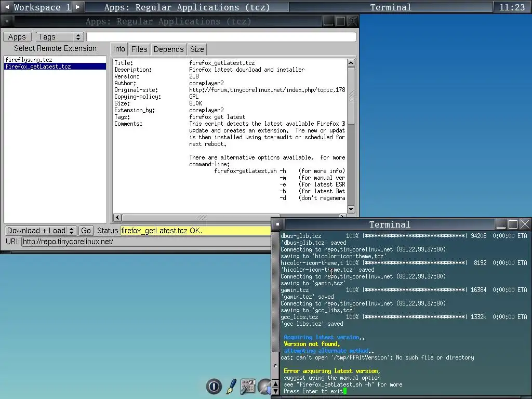Image resolution: width=532 pixels, height=399 pixels.
Task: Click the Copying-policy value GPL
Action: (194, 97)
